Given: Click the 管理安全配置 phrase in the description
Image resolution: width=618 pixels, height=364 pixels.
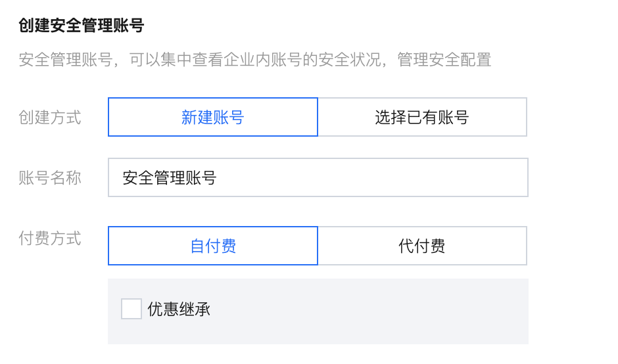Looking at the screenshot, I should (443, 60).
